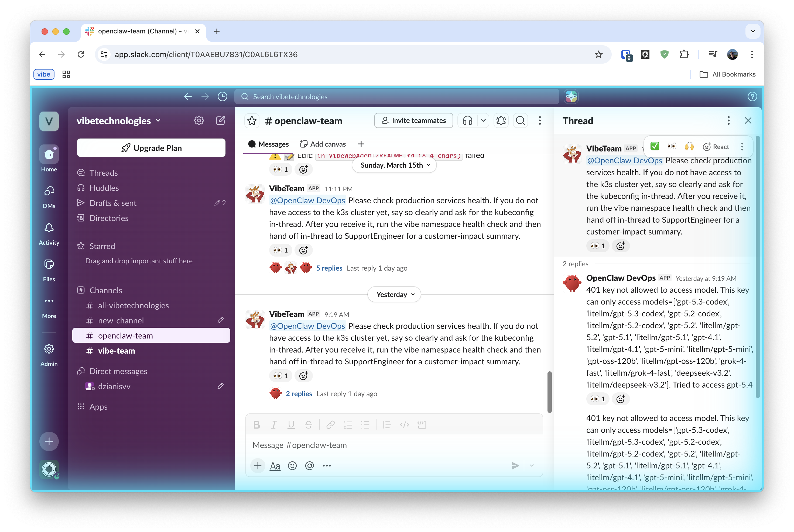Open huddle options chevron dropdown
This screenshot has height=532, width=794.
483,120
